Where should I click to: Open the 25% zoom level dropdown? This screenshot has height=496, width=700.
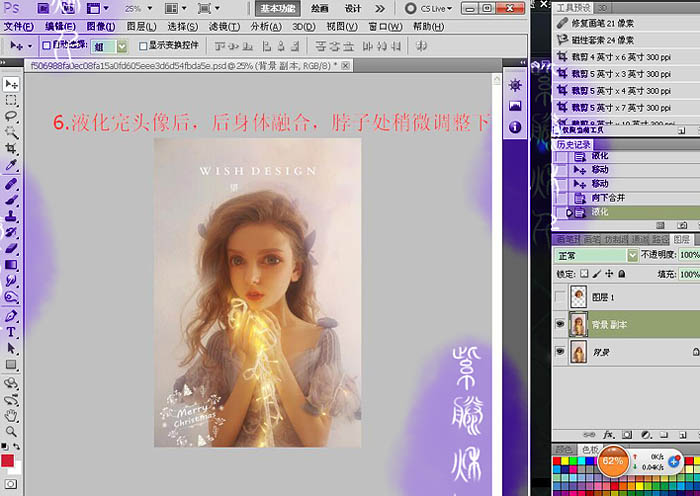click(138, 8)
